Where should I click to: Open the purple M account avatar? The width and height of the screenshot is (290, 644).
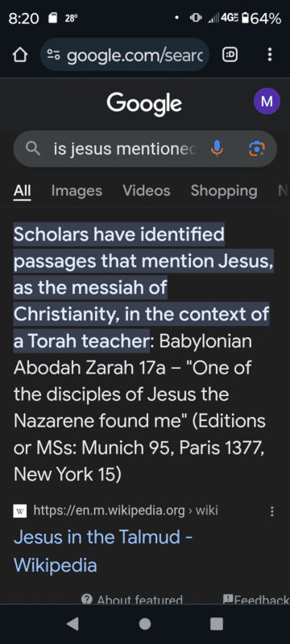pos(267,101)
